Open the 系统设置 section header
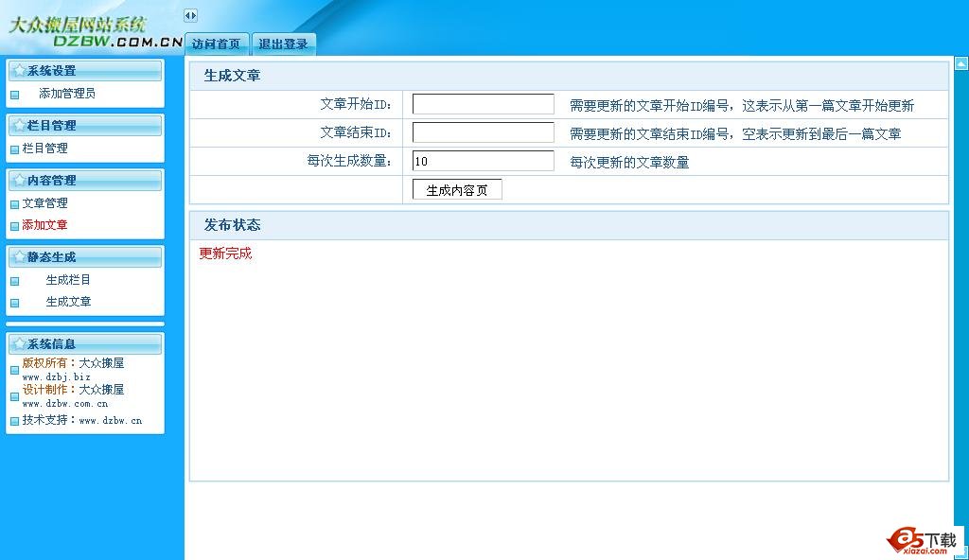Screen dimensions: 969x560 click(x=85, y=70)
